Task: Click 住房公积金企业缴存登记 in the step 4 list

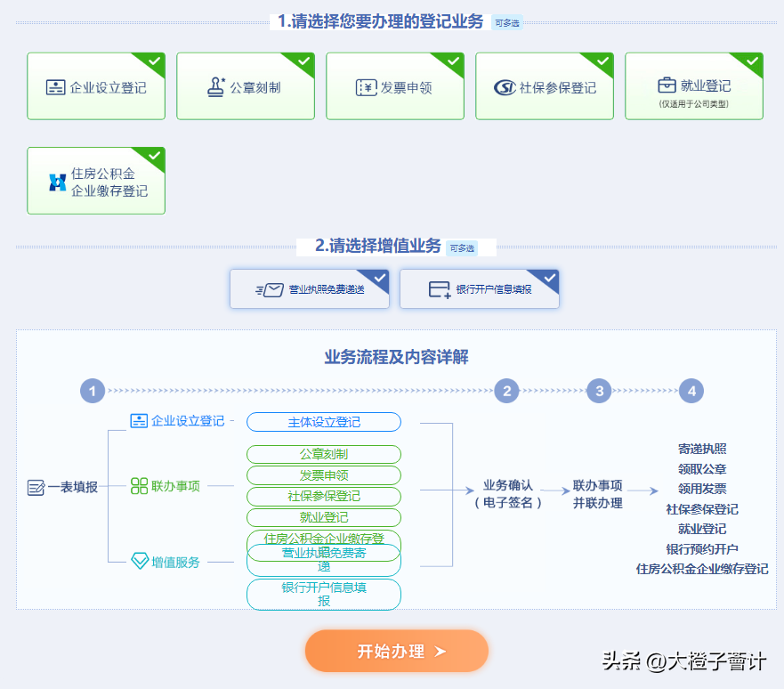Action: (x=702, y=569)
